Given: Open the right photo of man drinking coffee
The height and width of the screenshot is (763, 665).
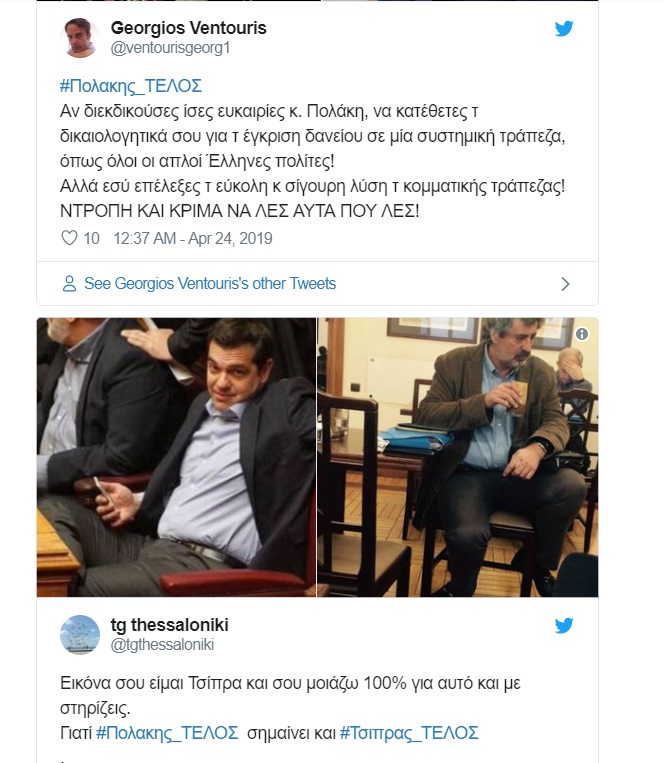Looking at the screenshot, I should point(457,457).
